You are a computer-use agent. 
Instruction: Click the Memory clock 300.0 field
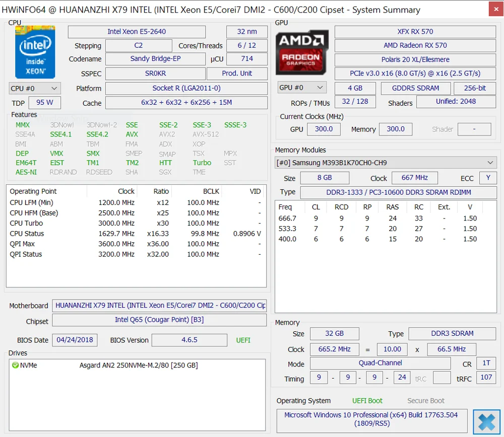click(x=396, y=129)
